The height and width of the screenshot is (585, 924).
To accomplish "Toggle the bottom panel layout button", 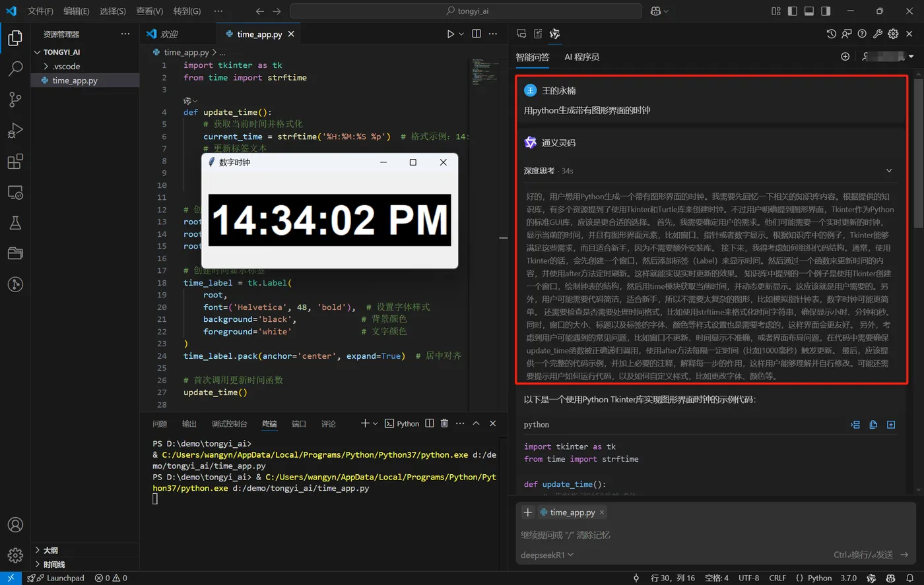I will (809, 11).
